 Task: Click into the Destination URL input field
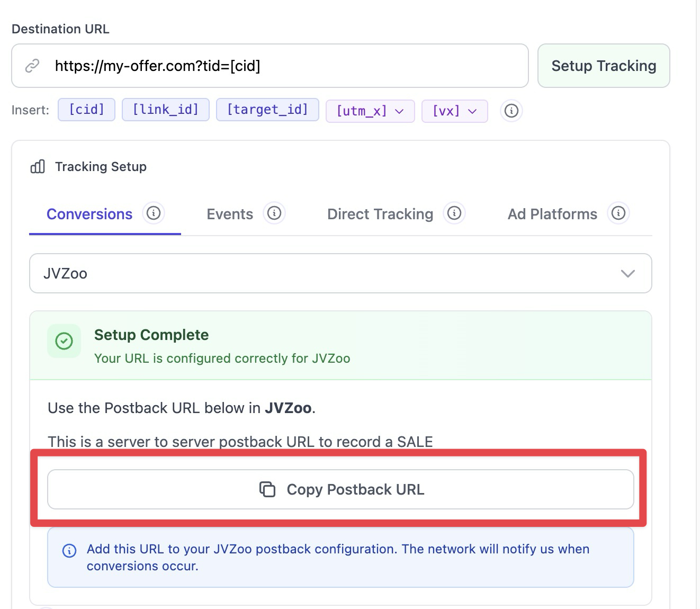(x=270, y=66)
